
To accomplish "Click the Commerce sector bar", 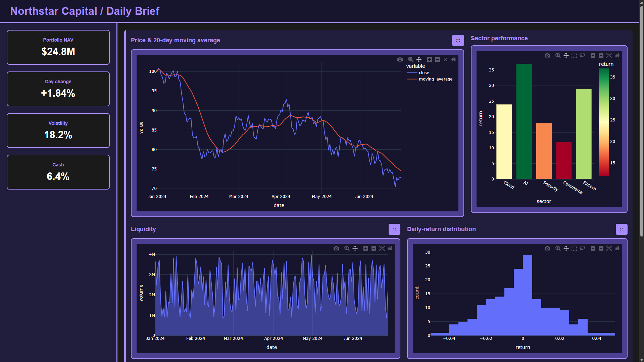I will click(x=564, y=160).
